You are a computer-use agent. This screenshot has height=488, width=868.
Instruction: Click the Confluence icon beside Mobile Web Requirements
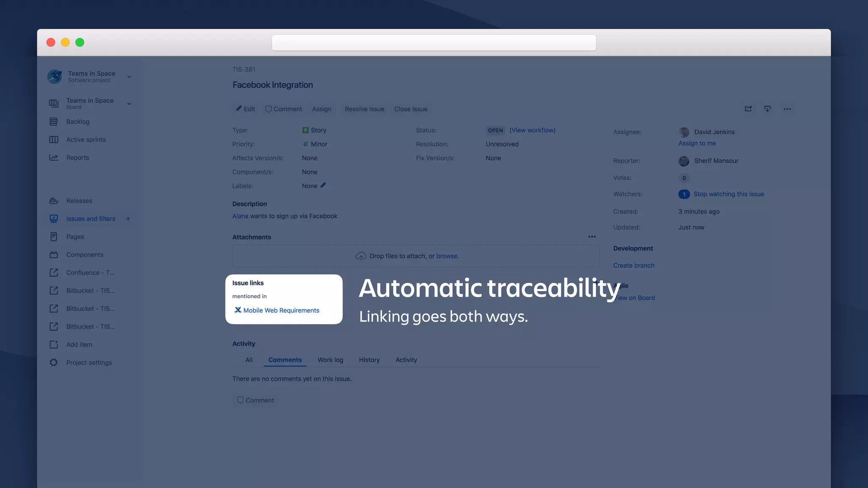pos(238,310)
